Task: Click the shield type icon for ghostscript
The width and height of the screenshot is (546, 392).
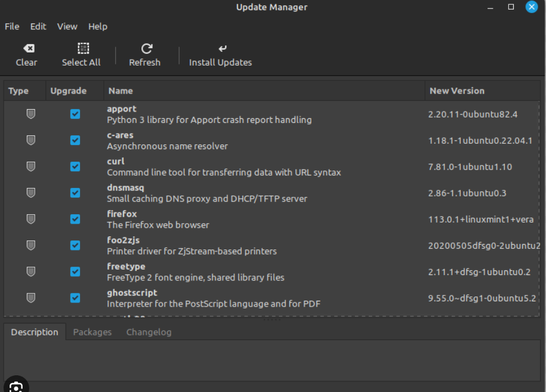Action: coord(31,298)
